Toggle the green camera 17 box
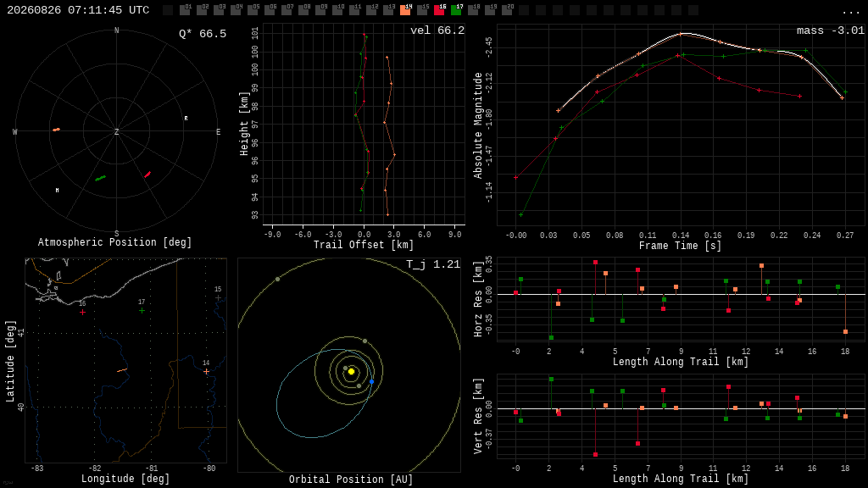Viewport: 868px width, 488px height. point(457,10)
